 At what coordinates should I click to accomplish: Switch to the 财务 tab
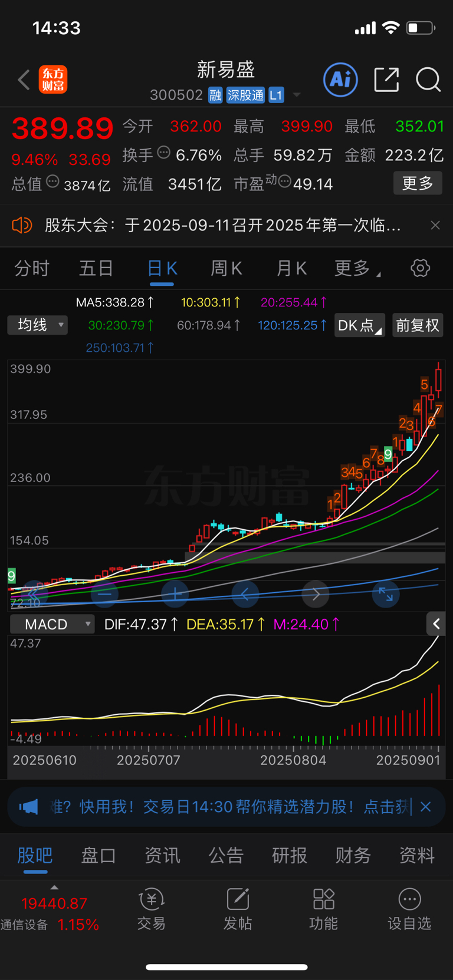click(353, 855)
